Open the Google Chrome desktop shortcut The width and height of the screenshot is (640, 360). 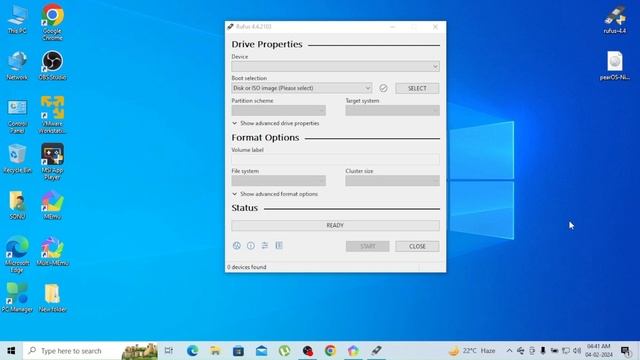[x=52, y=22]
